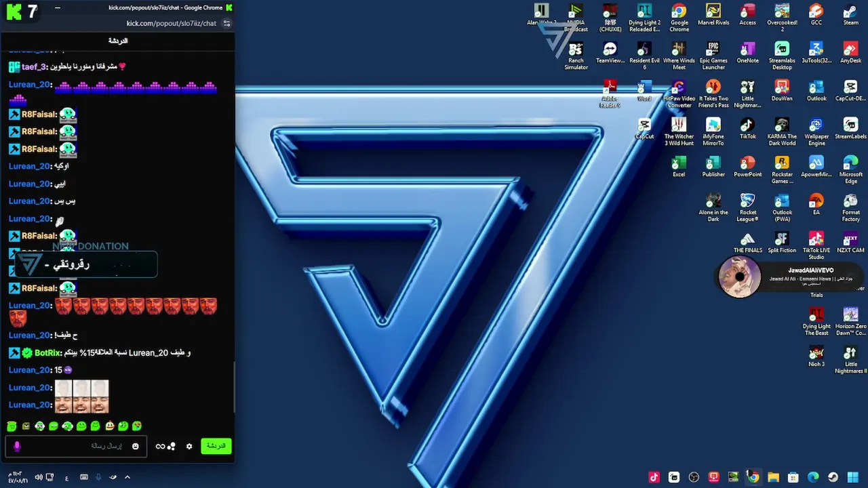Open Microsoft Store from the taskbar

793,477
